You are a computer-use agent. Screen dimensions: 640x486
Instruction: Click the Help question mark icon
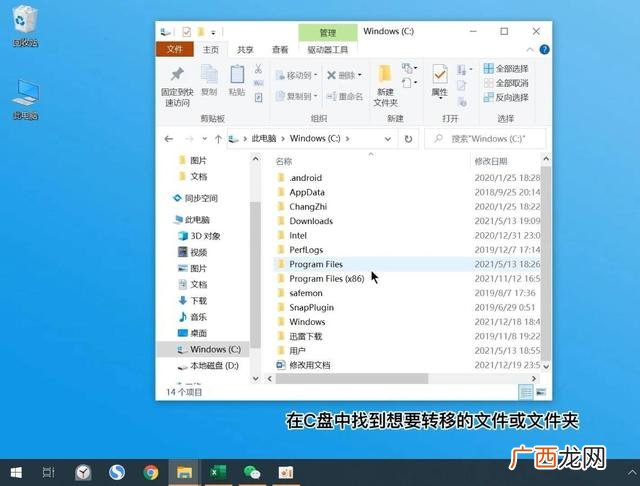pos(544,50)
